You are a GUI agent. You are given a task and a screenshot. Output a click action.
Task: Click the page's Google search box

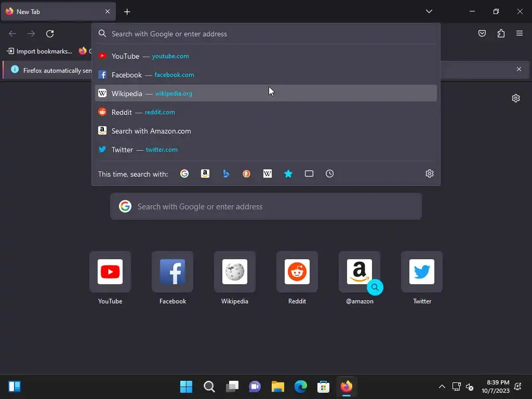pyautogui.click(x=266, y=206)
